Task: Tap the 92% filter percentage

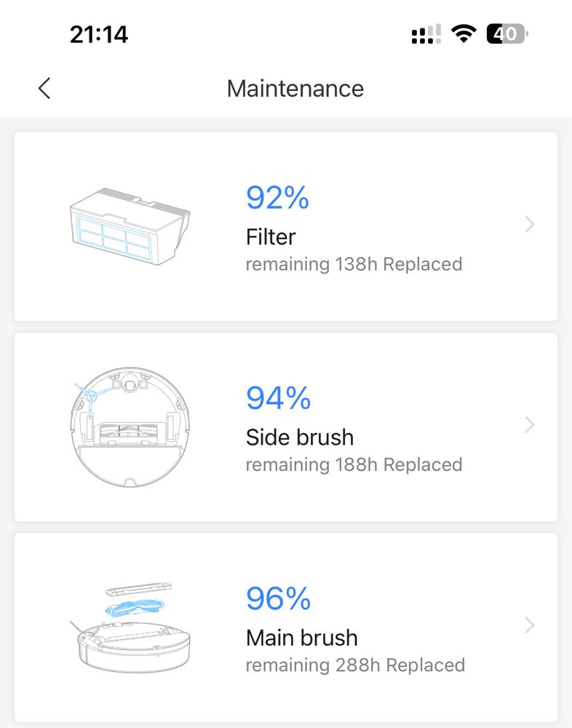Action: 277,197
